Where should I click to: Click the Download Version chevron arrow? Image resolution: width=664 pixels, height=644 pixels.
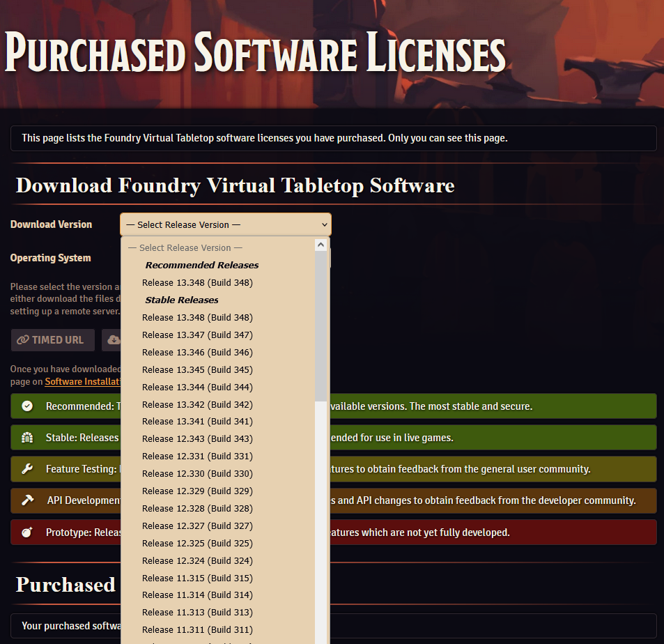coord(325,224)
